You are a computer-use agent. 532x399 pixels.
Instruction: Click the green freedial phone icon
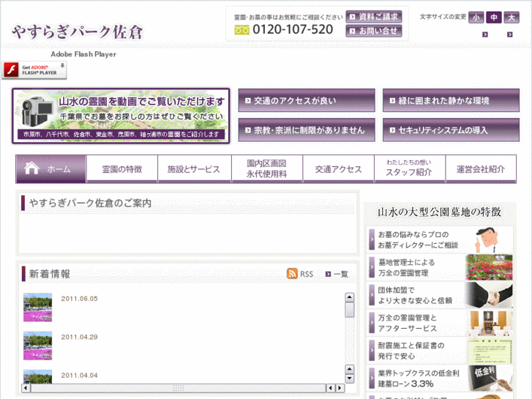[x=241, y=30]
